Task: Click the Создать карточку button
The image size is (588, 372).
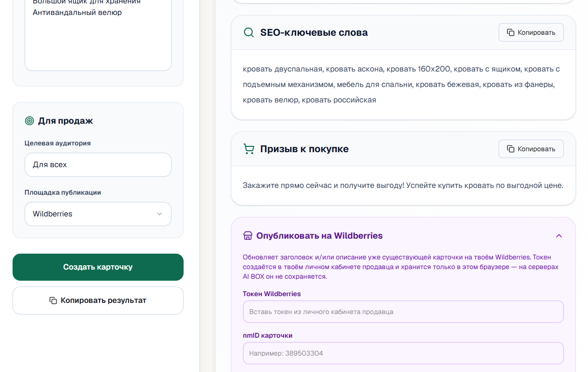Action: [98, 267]
